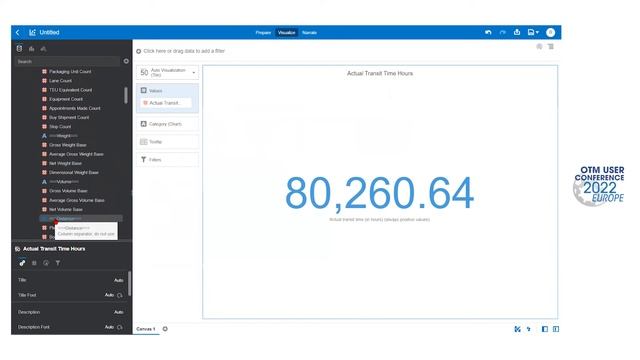The width and height of the screenshot is (640, 360).
Task: Select Stop Count measure
Action: [60, 127]
